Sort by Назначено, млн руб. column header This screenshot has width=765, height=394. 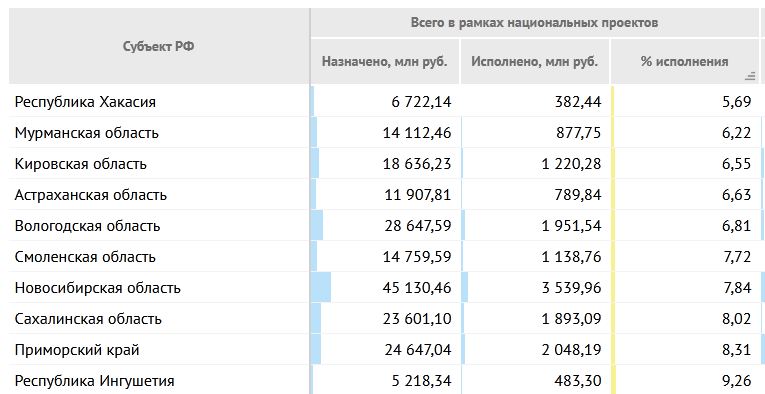click(x=384, y=62)
